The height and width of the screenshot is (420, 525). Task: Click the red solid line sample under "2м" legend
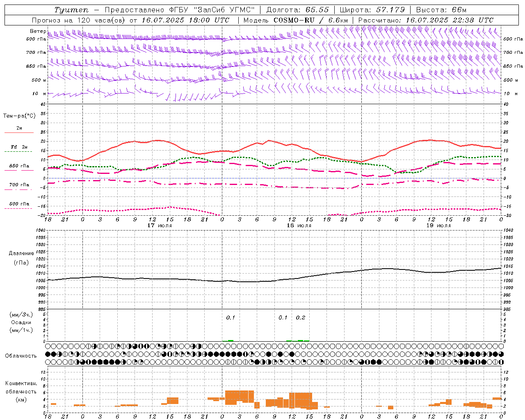[19, 133]
